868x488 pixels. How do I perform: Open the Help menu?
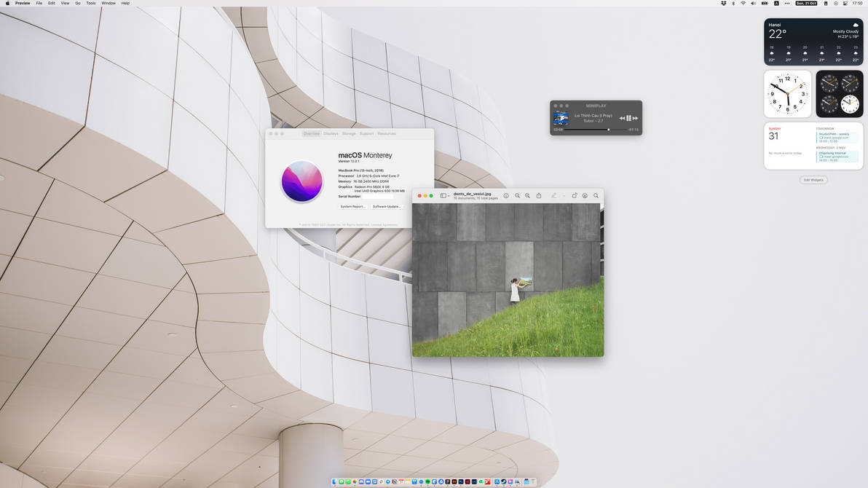[126, 4]
